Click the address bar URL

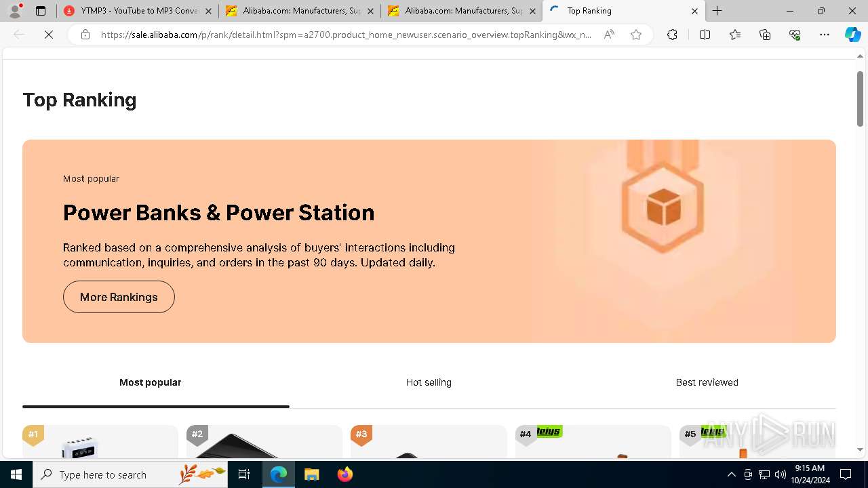pos(346,35)
